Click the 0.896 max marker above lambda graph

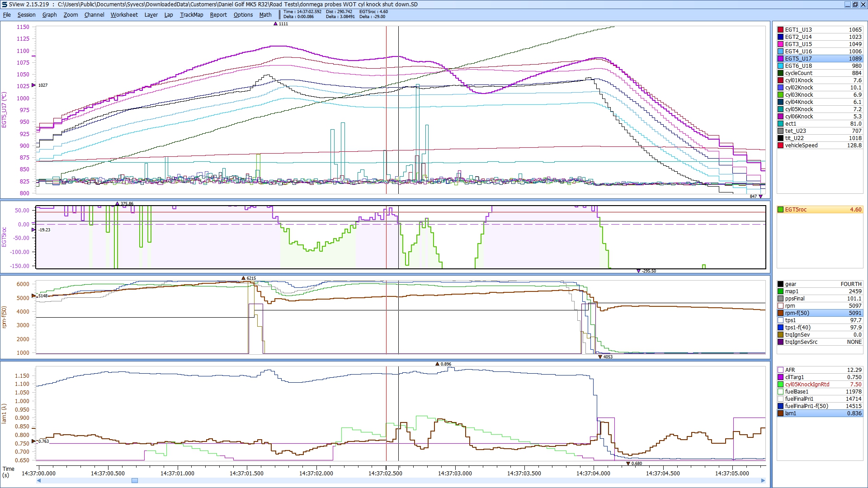click(x=437, y=364)
